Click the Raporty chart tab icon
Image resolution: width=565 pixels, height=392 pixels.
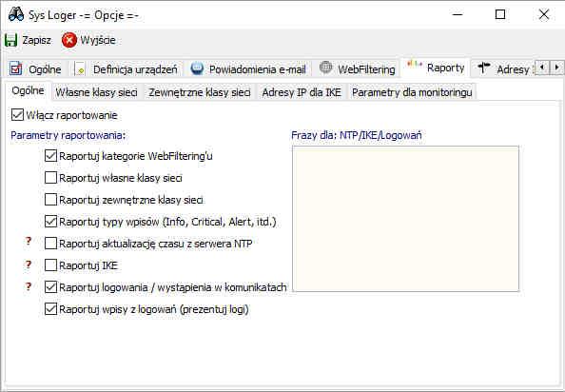(415, 65)
